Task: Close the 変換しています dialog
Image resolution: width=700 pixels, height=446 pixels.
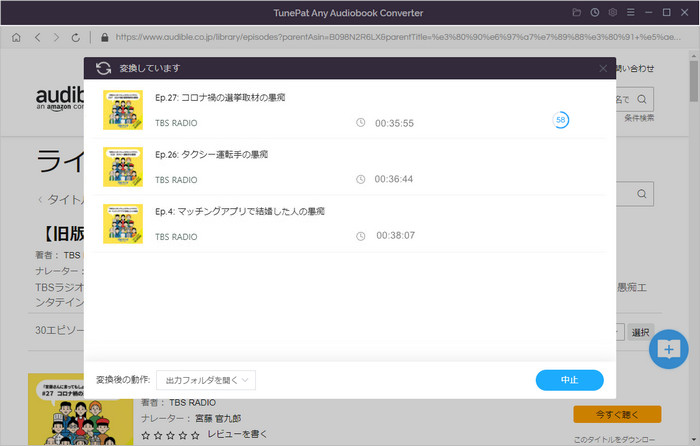Action: [603, 68]
